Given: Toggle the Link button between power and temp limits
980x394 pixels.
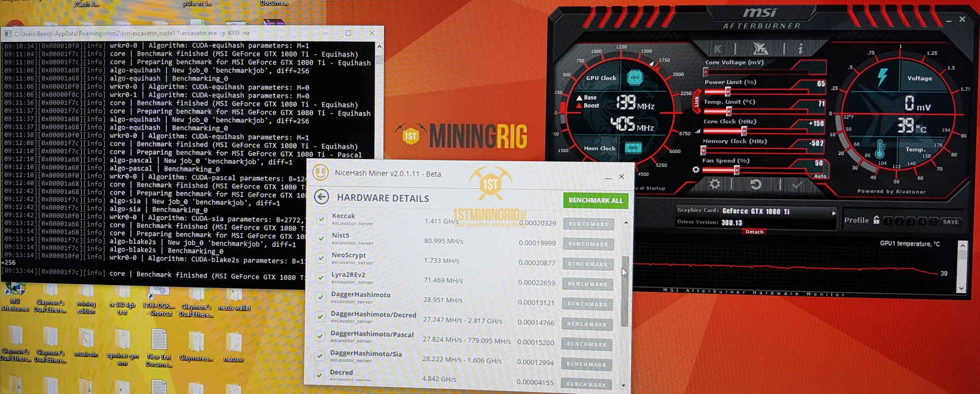Looking at the screenshot, I should [x=696, y=102].
